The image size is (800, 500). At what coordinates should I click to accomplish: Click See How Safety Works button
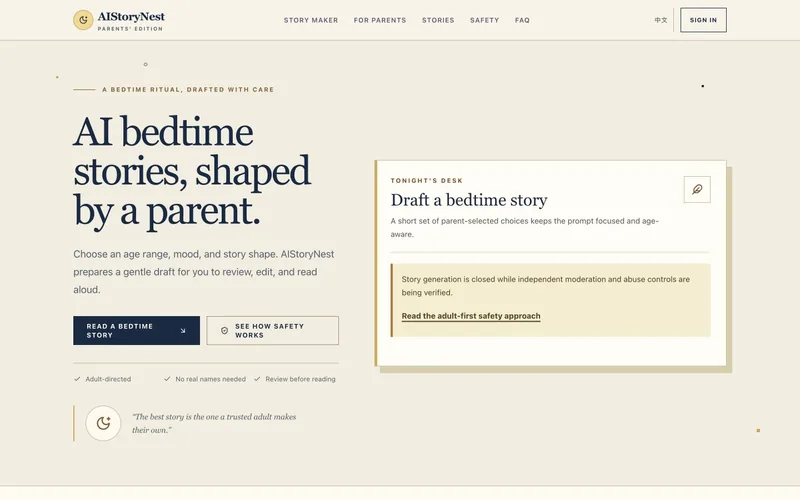pos(272,331)
